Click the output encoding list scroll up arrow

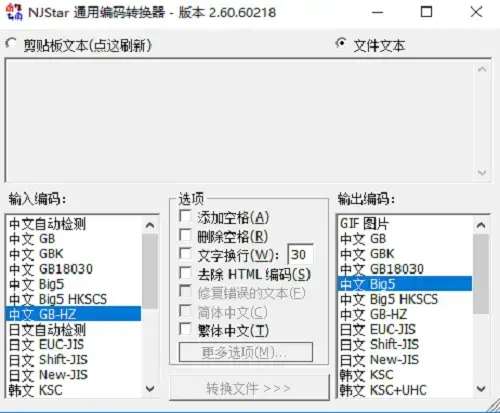tap(481, 225)
